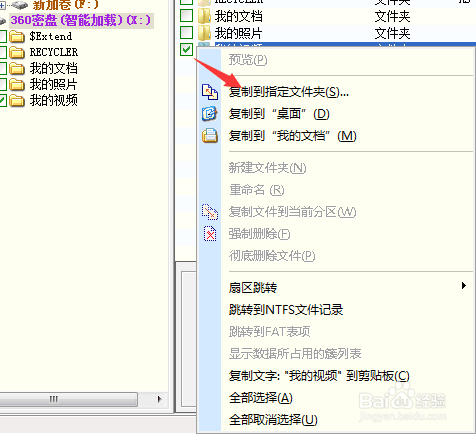This screenshot has width=476, height=434.
Task: Click 我的照片 folder icon in file list
Action: (204, 33)
